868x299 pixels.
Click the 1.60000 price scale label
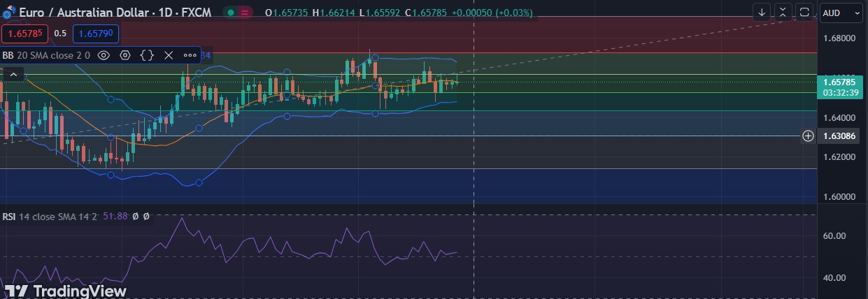point(840,198)
